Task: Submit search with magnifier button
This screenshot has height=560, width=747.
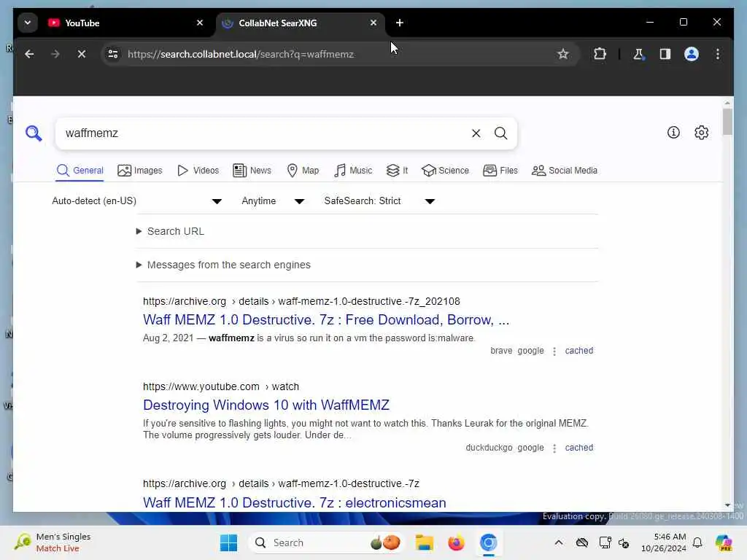Action: pos(500,133)
